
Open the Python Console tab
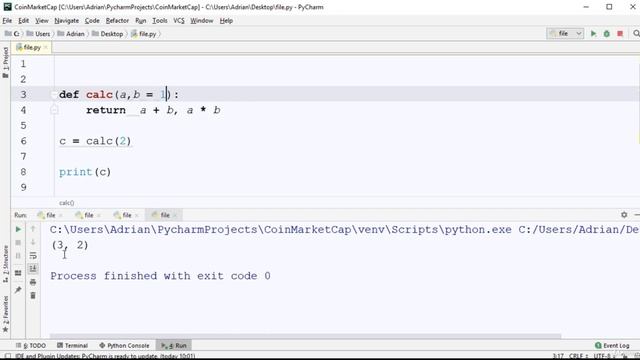pyautogui.click(x=124, y=345)
